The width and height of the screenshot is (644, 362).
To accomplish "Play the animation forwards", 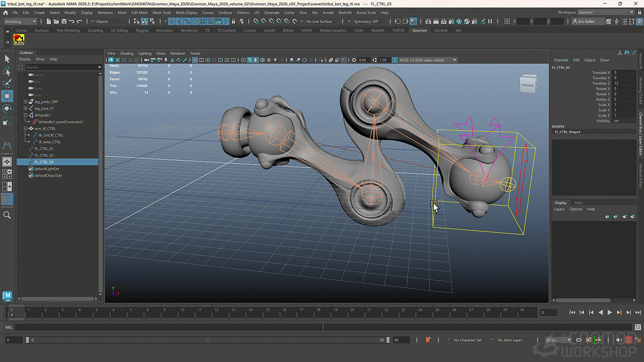I will [610, 313].
